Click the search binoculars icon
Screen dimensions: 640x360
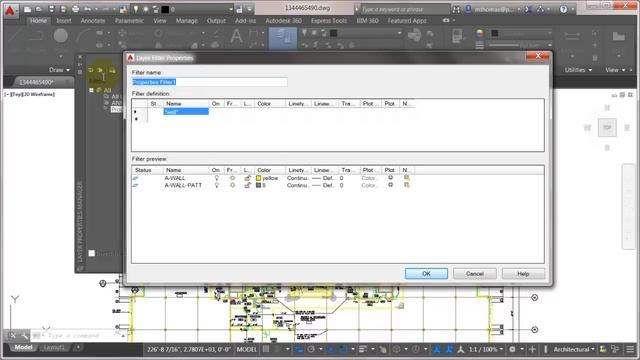click(456, 9)
